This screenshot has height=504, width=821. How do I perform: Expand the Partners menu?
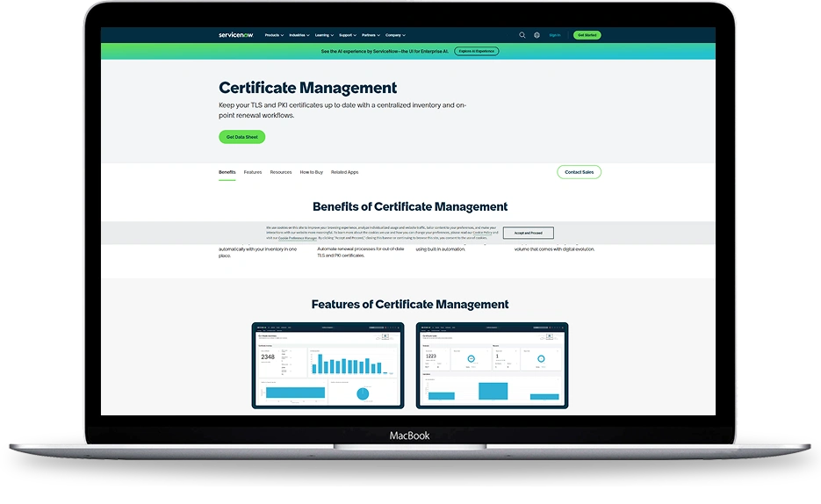pos(371,35)
